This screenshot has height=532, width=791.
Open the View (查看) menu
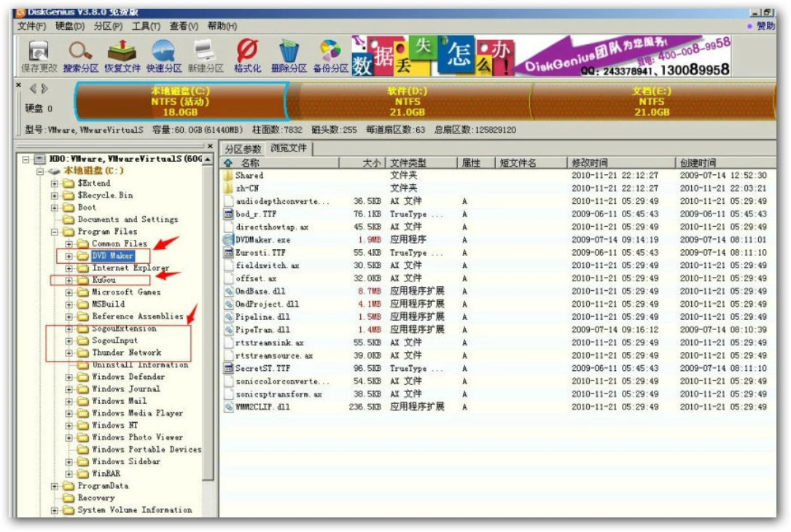point(184,26)
